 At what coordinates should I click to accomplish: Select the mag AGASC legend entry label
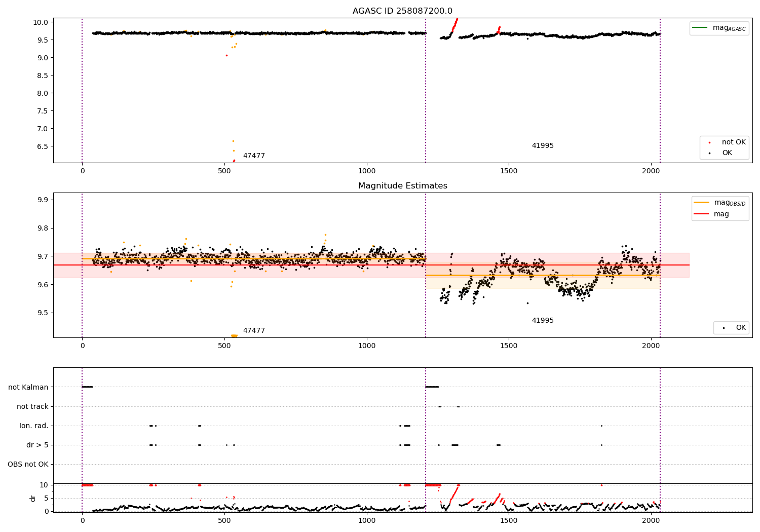[729, 28]
